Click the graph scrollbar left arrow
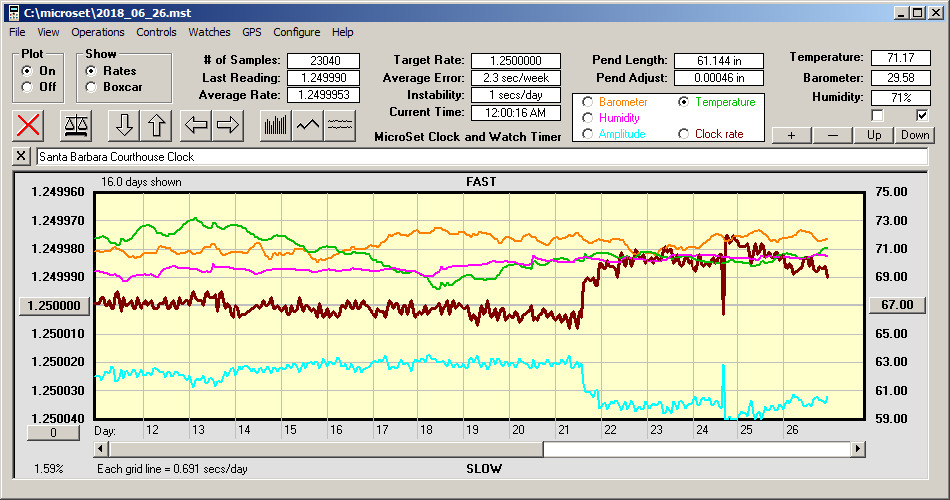The image size is (950, 500). (x=101, y=449)
